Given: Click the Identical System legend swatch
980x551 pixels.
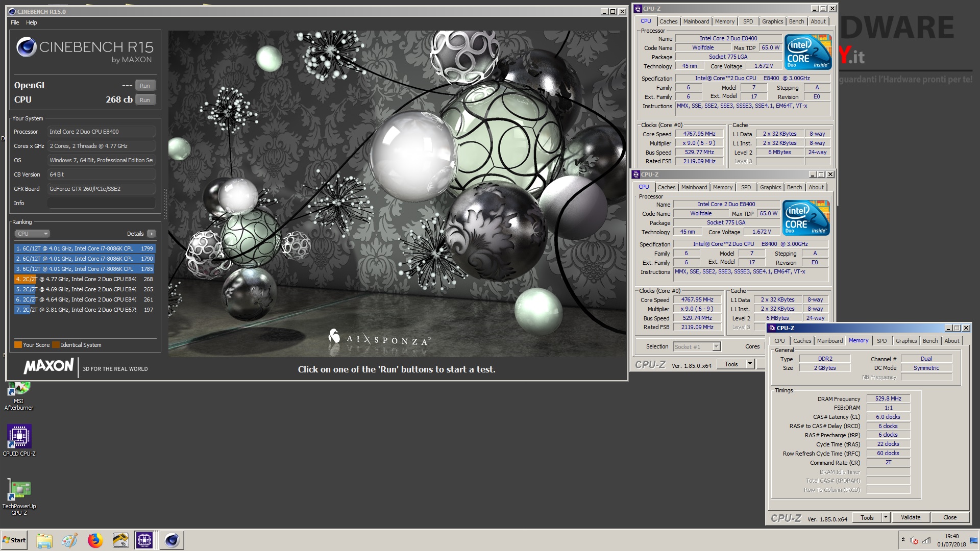Looking at the screenshot, I should point(56,345).
